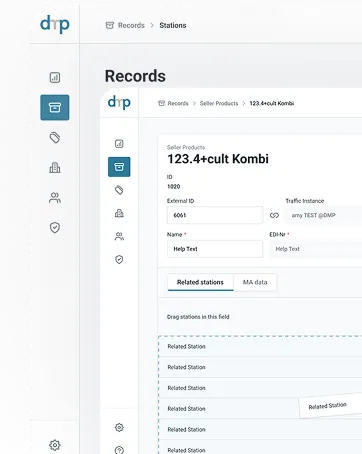
Task: Click 123.4+cult Kombi in the breadcrumb
Action: pos(272,103)
